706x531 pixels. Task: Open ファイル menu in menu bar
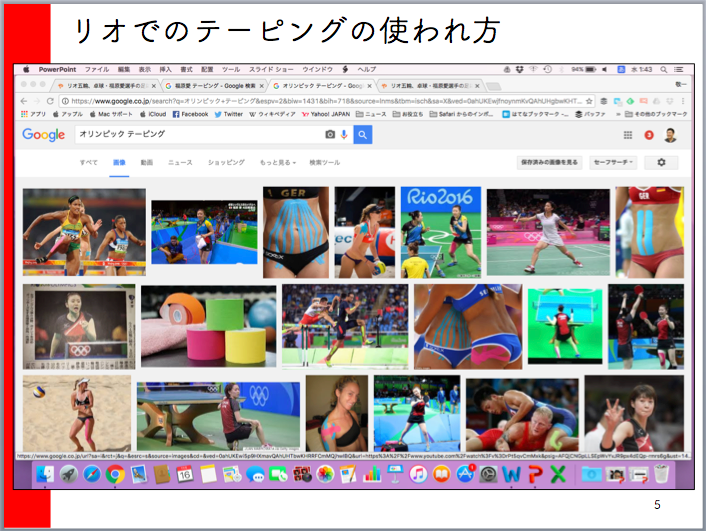click(x=97, y=69)
